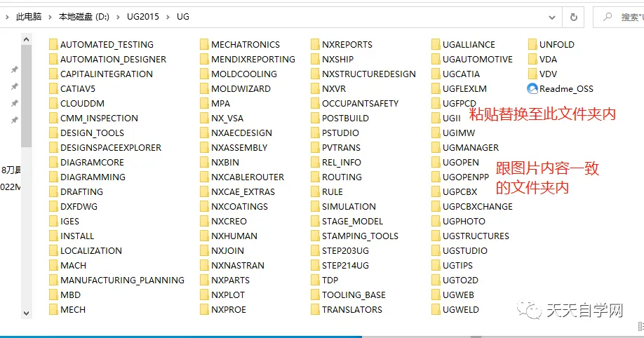Click the Readme_OSS file icon
The height and width of the screenshot is (338, 644).
(532, 89)
